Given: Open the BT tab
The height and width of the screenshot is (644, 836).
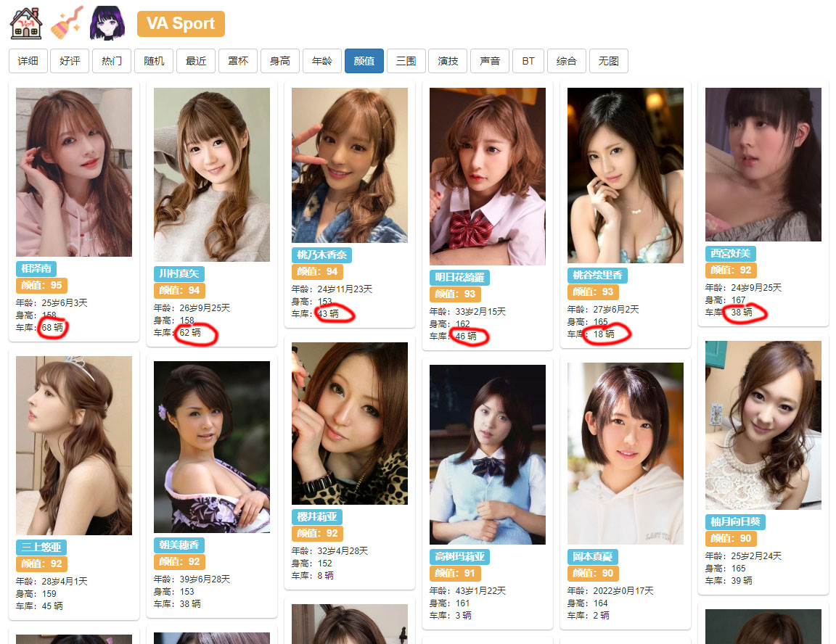Looking at the screenshot, I should (x=528, y=61).
